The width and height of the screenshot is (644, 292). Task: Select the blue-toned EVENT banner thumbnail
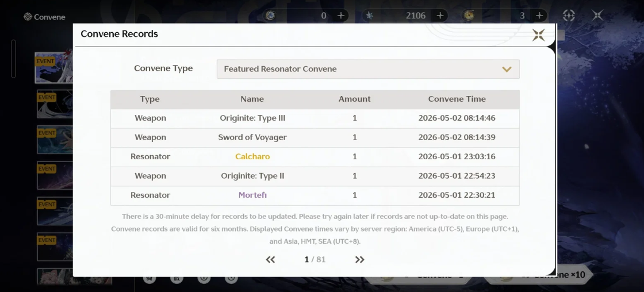click(x=54, y=140)
